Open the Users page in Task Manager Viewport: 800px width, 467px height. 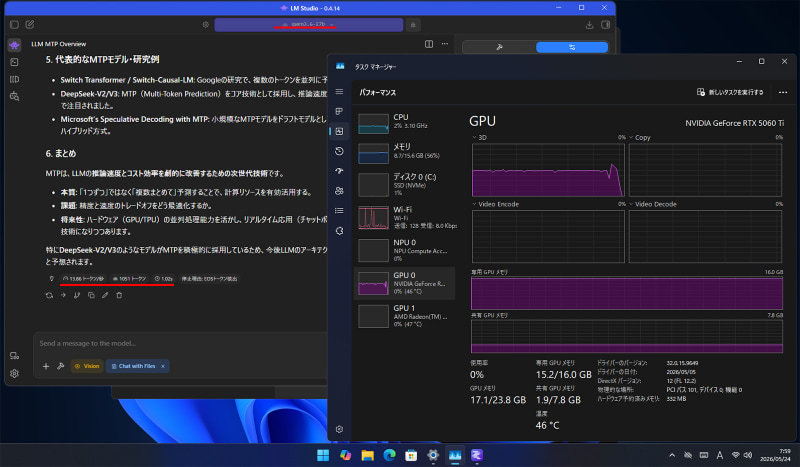pyautogui.click(x=339, y=191)
